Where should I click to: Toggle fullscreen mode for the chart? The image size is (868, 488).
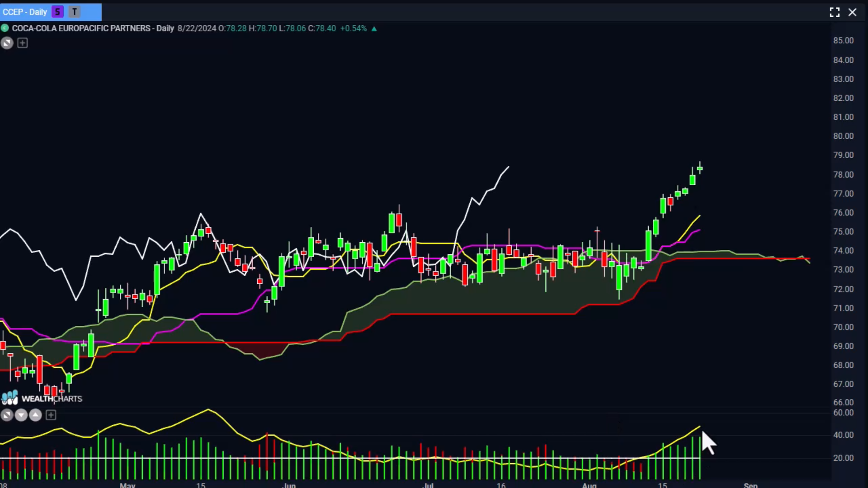[835, 12]
